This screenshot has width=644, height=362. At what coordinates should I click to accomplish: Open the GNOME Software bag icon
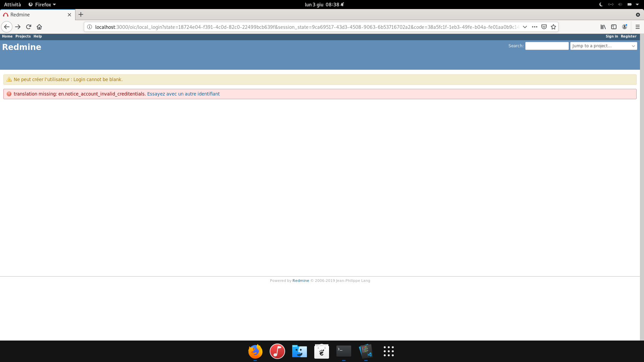322,351
